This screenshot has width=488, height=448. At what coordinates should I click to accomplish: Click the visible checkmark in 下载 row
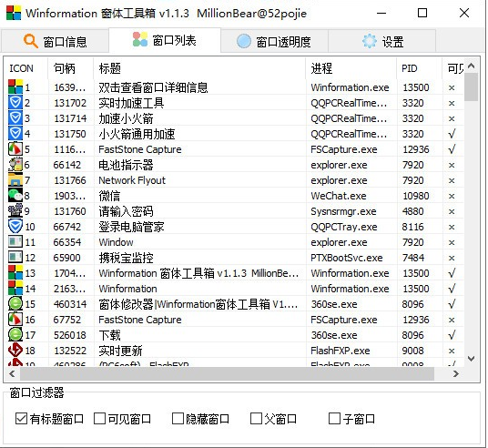coord(452,335)
